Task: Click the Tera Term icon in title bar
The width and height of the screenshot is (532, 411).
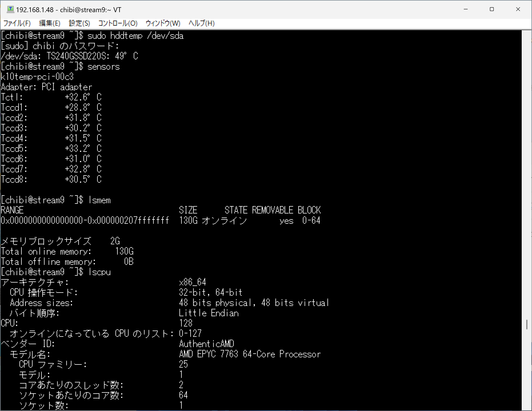Action: (x=10, y=9)
